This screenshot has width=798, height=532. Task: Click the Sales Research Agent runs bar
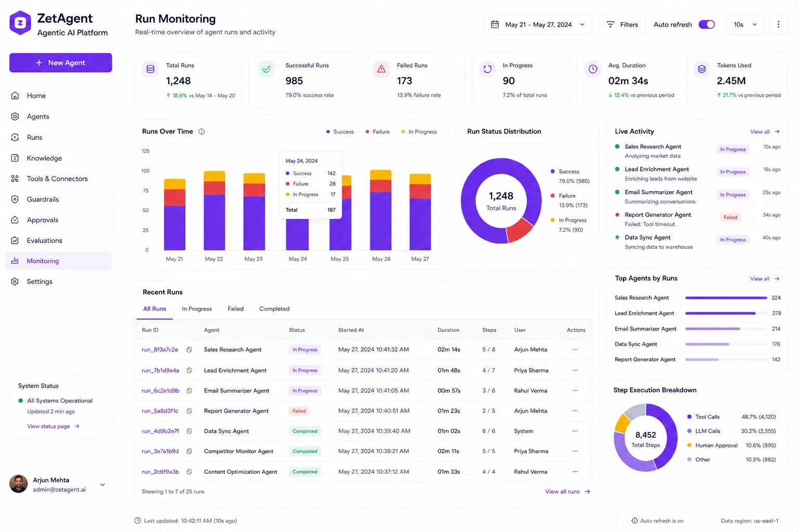(x=726, y=298)
